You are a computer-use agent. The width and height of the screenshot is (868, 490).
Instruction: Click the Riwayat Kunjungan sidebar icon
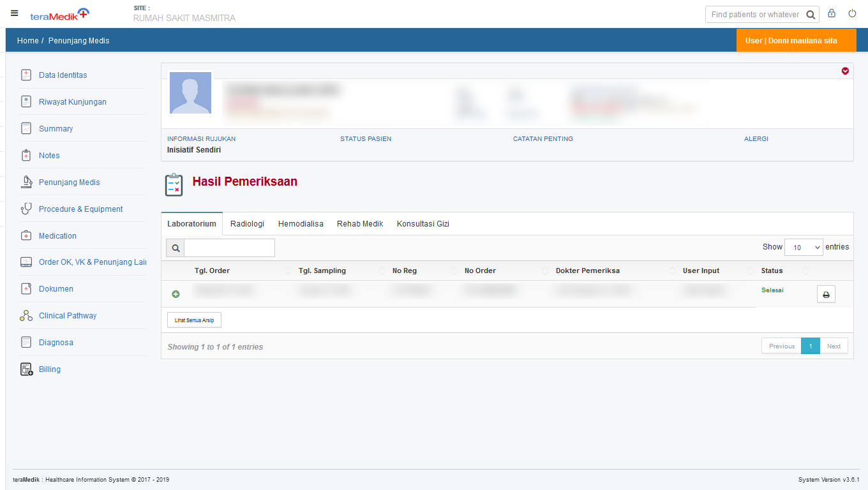(x=26, y=101)
